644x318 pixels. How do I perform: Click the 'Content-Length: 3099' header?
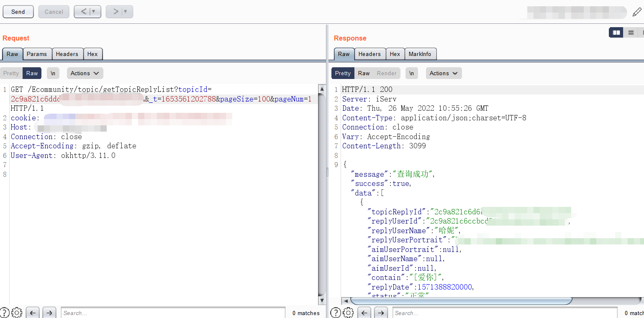[384, 146]
